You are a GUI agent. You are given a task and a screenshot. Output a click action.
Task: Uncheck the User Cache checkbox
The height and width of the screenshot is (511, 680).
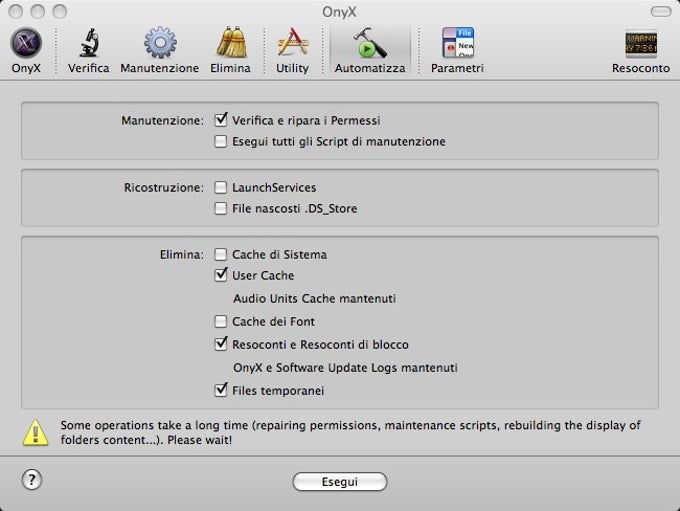221,275
